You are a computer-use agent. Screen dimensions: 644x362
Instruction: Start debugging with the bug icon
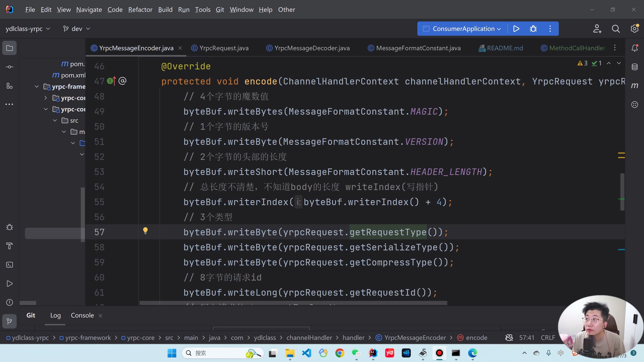533,29
